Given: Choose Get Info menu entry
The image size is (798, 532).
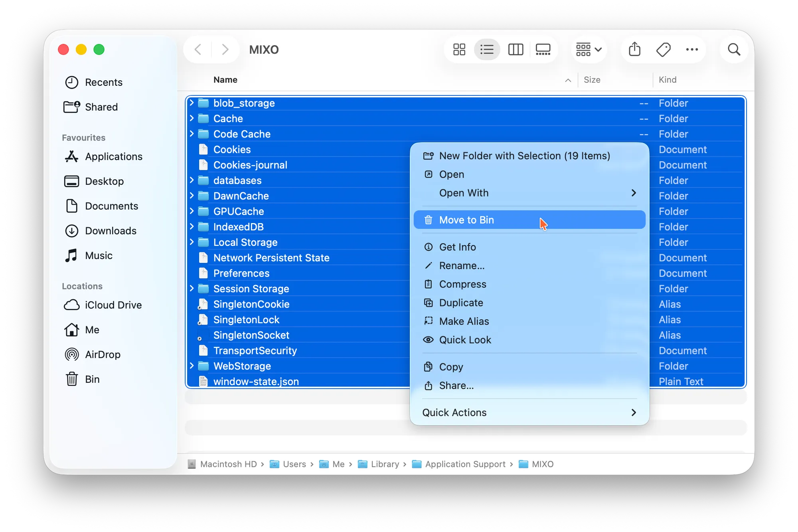Looking at the screenshot, I should click(x=457, y=247).
